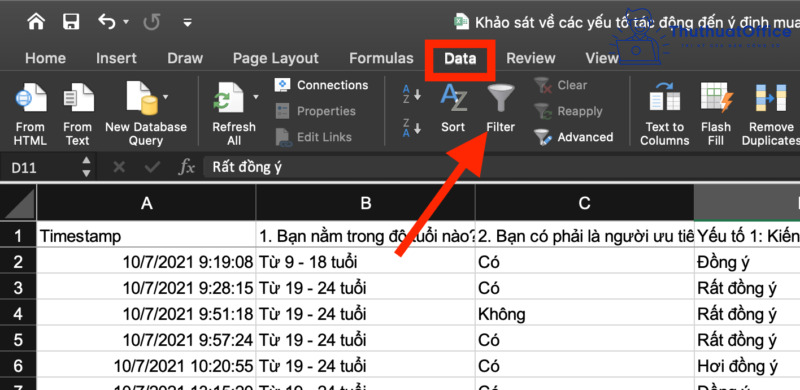Sort descending Z to A

[411, 128]
